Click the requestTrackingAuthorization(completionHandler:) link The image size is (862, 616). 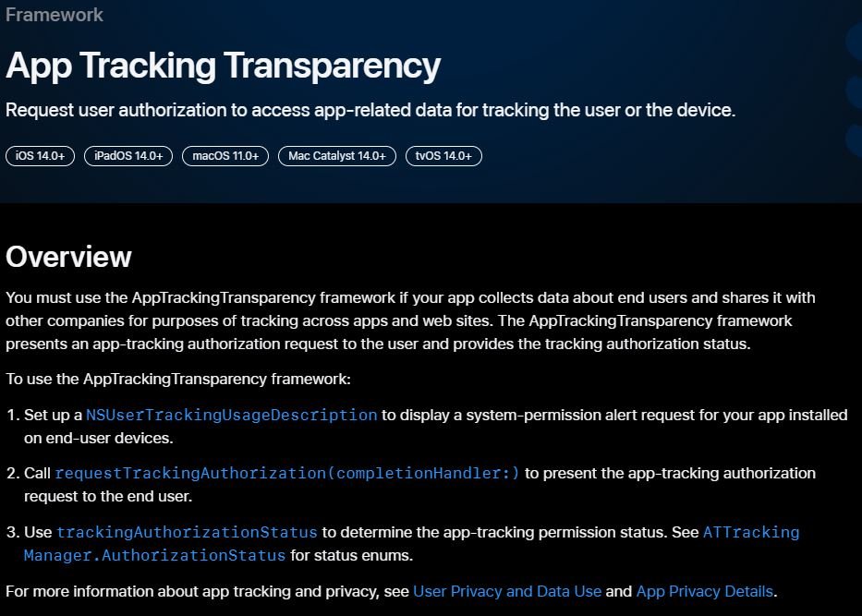coord(287,474)
